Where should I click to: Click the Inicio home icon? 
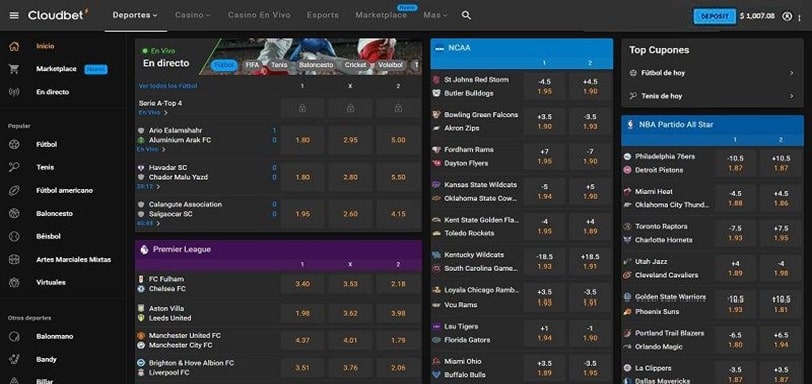[14, 46]
